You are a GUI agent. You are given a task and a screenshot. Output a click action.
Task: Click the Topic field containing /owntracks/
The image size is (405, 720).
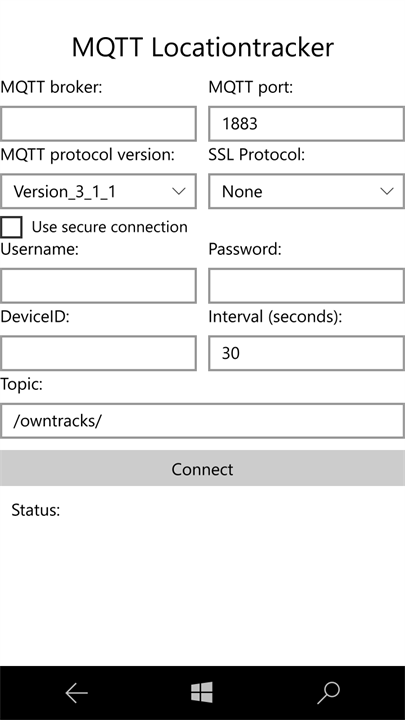tap(202, 421)
